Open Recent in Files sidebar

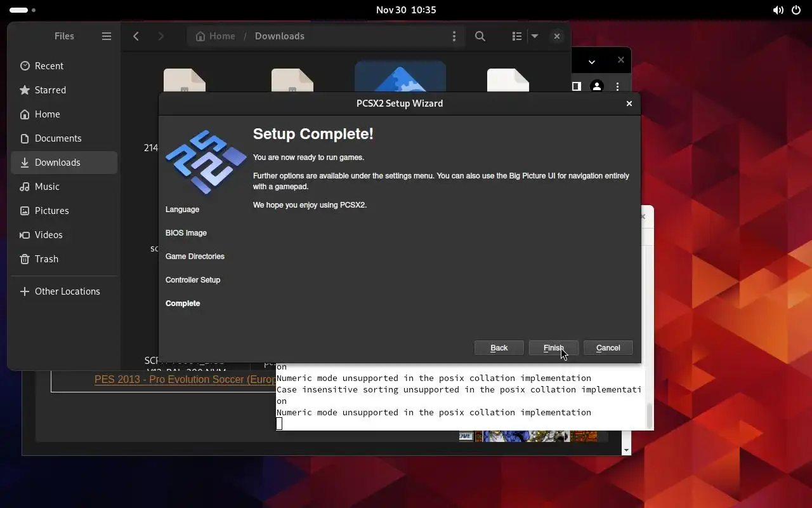click(64, 66)
